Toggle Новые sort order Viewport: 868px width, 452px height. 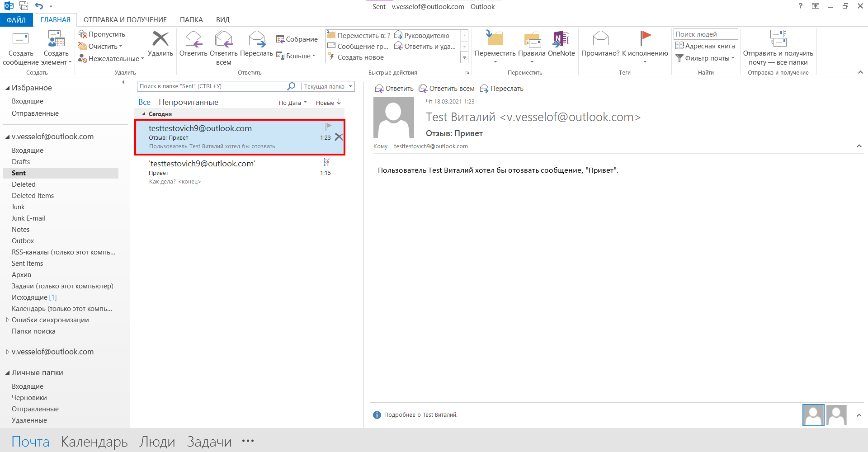pos(328,103)
